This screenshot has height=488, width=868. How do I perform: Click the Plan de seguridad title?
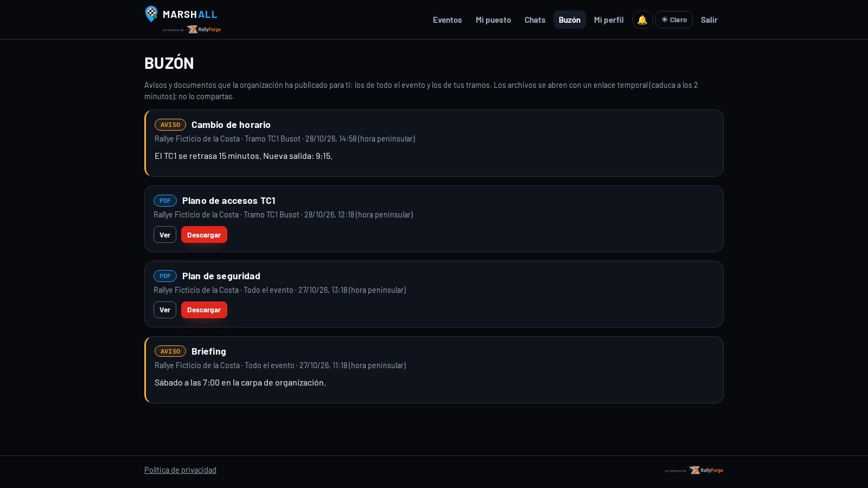[221, 276]
